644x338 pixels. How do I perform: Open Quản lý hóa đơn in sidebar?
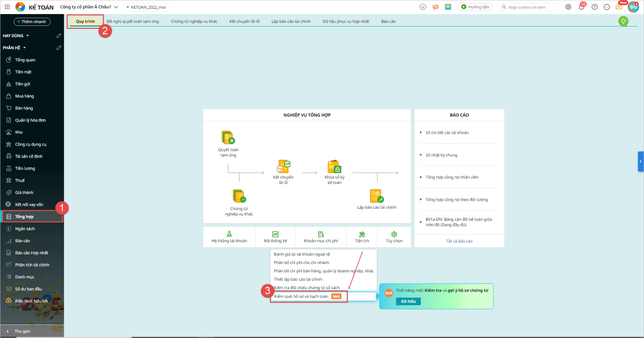click(x=32, y=120)
